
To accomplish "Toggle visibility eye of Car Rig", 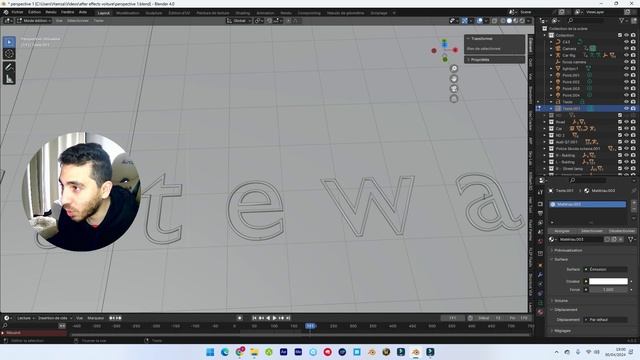I will [x=626, y=55].
